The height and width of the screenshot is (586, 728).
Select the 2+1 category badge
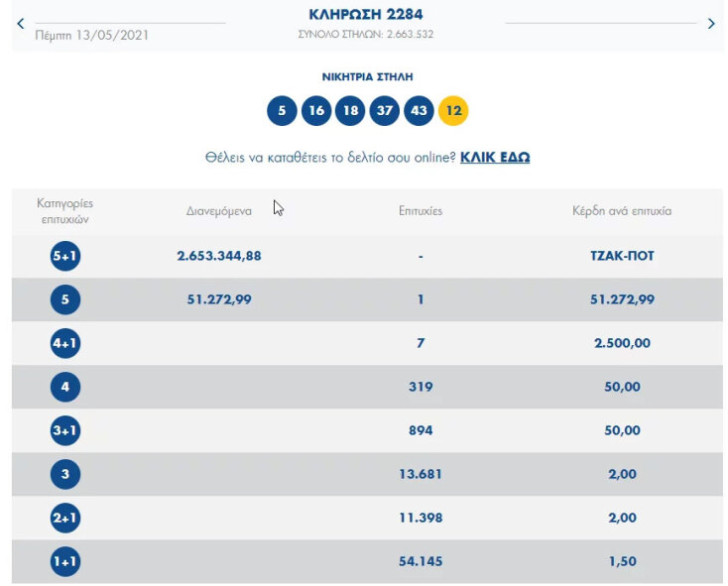[64, 518]
